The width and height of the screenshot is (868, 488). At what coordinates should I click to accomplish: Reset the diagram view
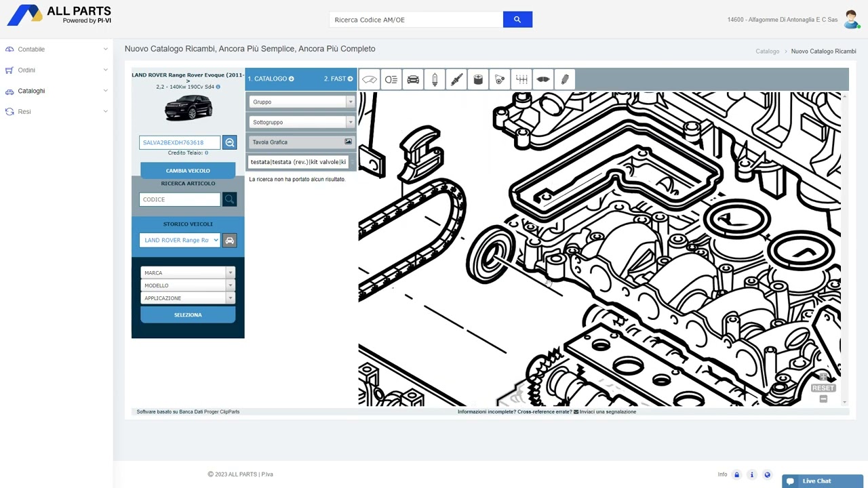(823, 388)
